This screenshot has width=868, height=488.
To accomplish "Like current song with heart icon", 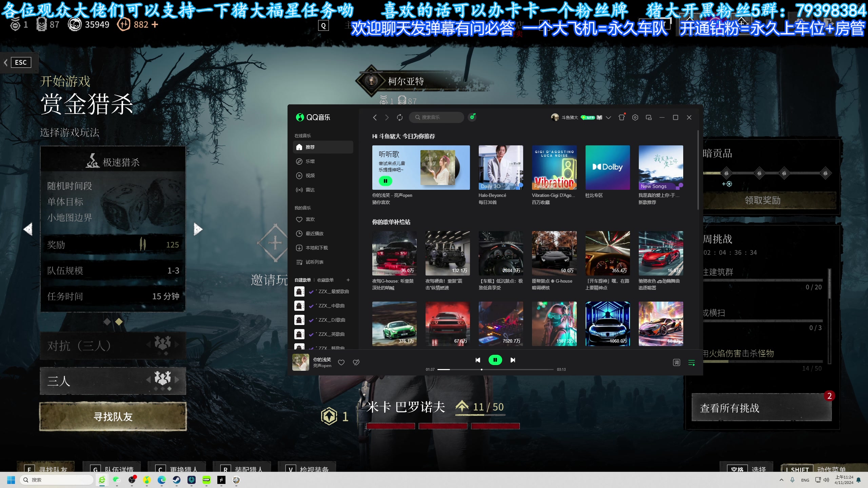I will [x=341, y=362].
